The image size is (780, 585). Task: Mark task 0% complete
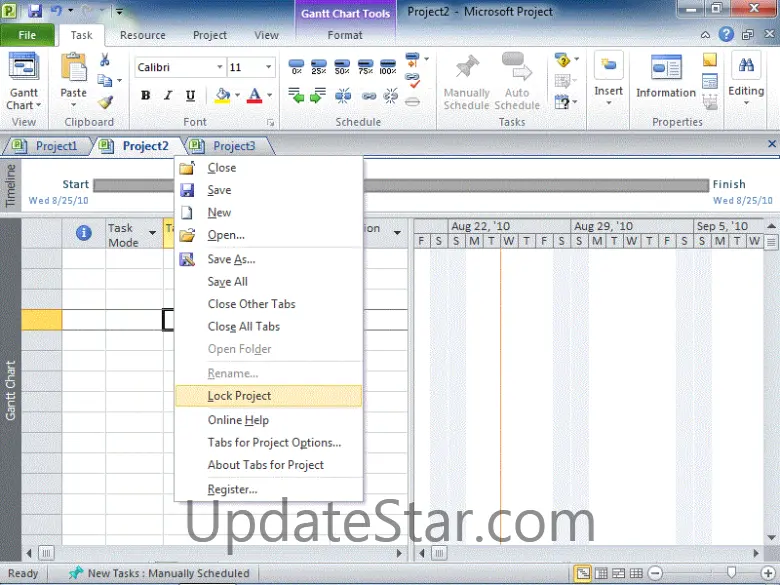[x=296, y=67]
